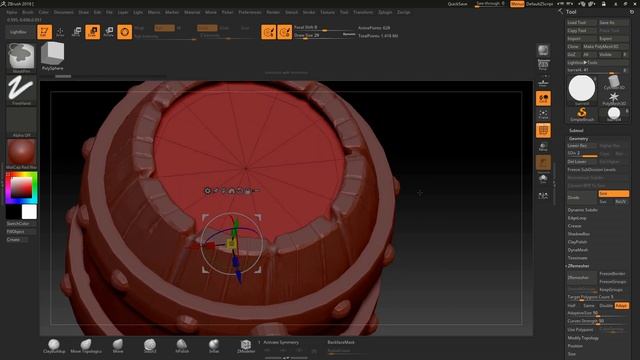
Task: Click the SwitchColor button
Action: pos(21,224)
